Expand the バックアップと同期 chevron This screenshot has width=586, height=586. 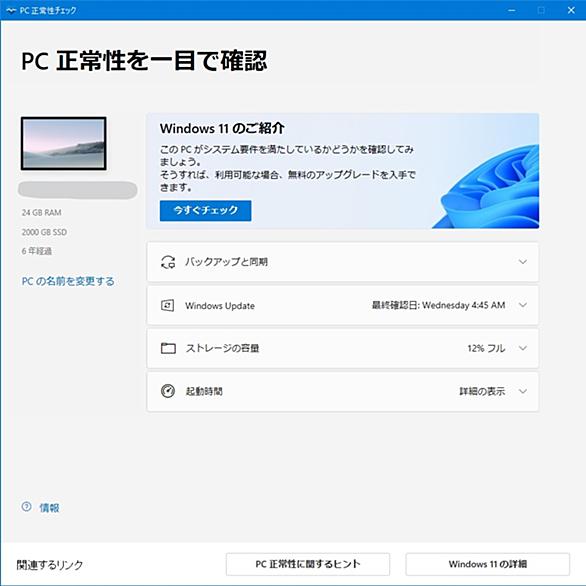coord(523,262)
